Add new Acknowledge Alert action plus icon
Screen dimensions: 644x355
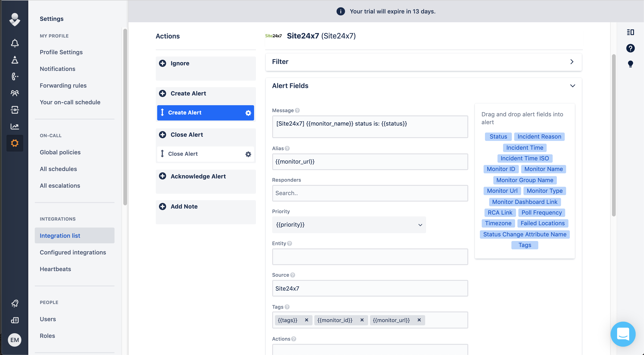(x=163, y=176)
